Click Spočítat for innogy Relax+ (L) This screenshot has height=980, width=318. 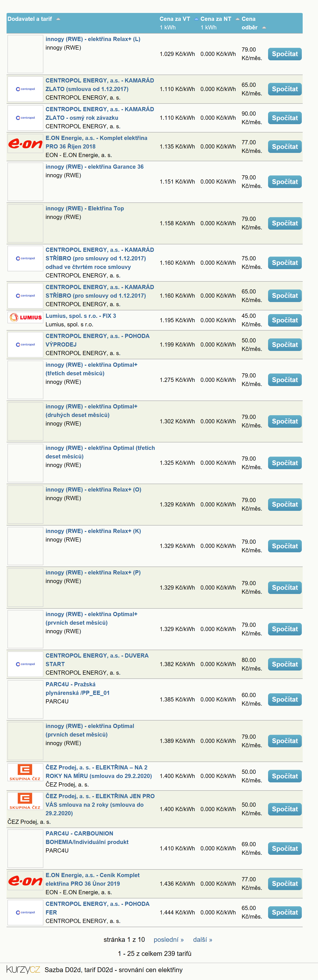[x=284, y=54]
